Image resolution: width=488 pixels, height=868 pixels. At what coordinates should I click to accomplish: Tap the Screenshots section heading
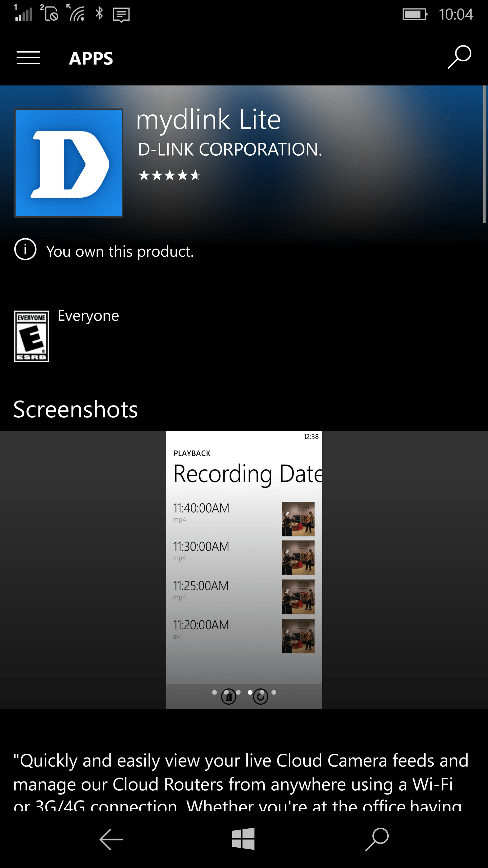pos(76,409)
